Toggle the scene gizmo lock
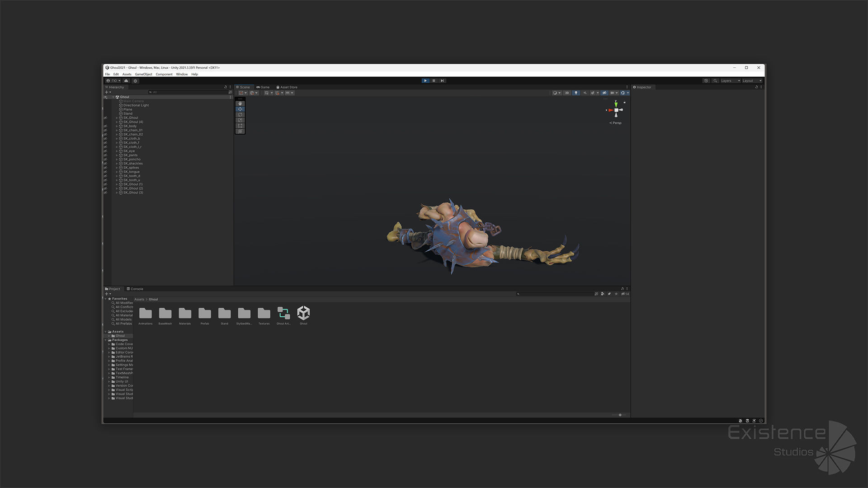Screen dimensions: 868x488 (625, 102)
